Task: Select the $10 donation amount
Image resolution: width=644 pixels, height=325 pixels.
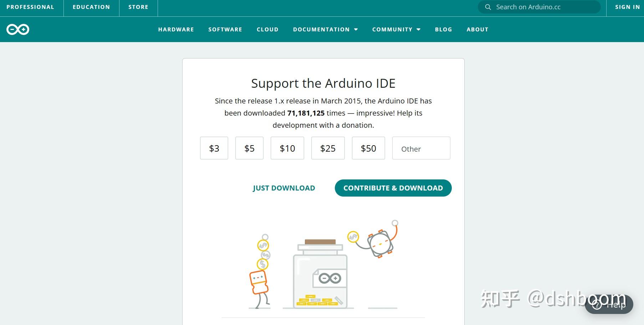Action: point(287,148)
